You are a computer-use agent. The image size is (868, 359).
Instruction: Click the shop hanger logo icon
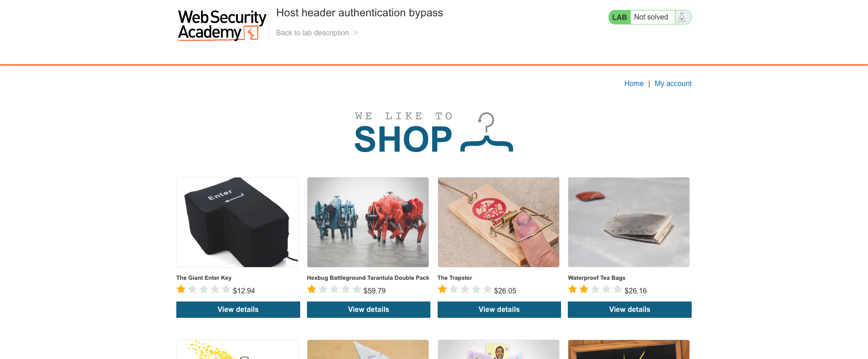coord(486,132)
